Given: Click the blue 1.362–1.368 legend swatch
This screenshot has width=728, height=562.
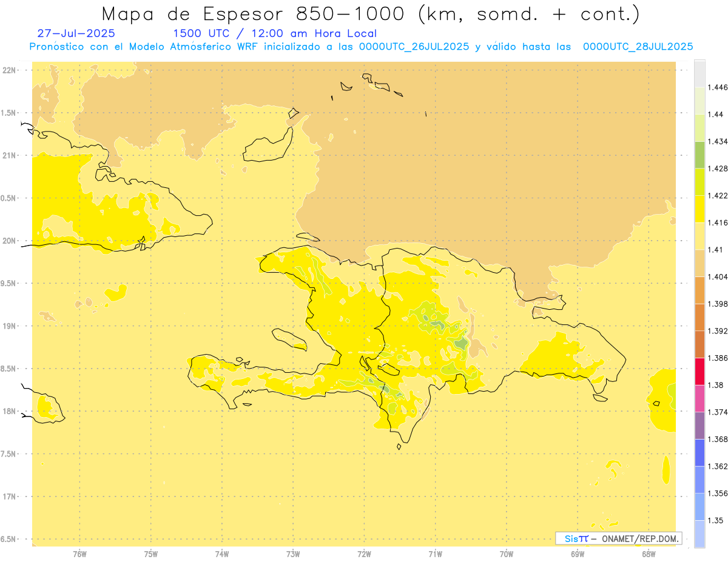Looking at the screenshot, I should tap(699, 452).
